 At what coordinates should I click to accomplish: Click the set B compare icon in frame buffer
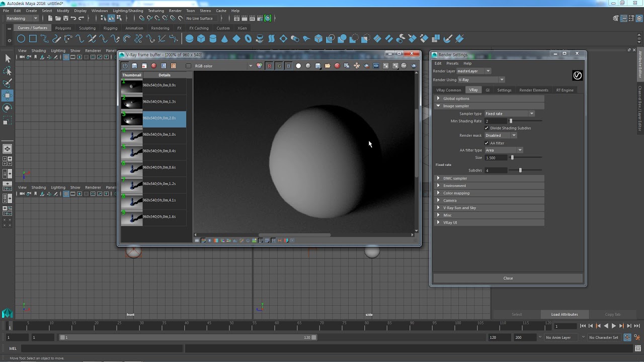(174, 66)
